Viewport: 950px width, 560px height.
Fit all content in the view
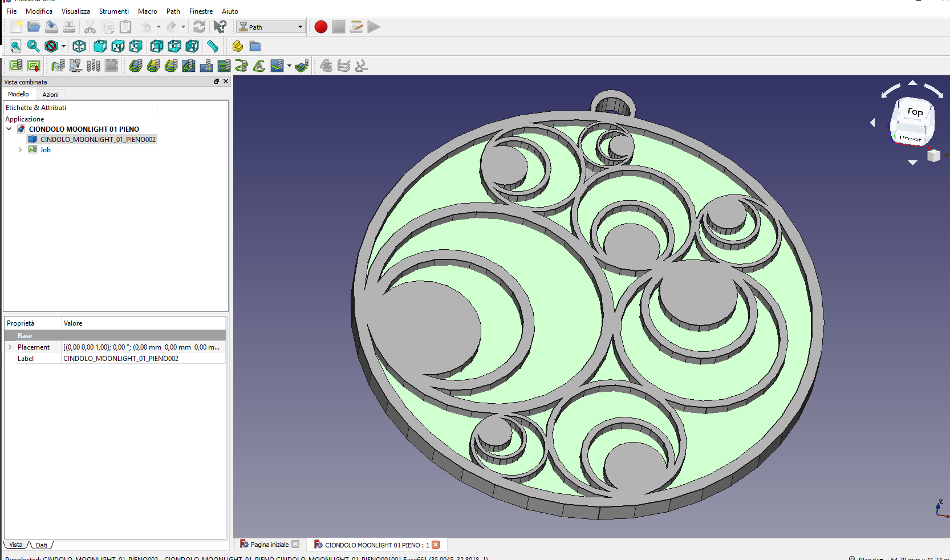click(x=16, y=46)
